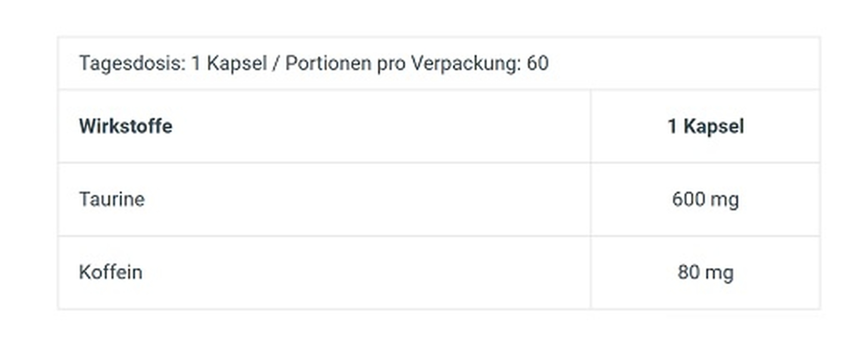
Task: Click the word Portionen in top row
Action: [x=328, y=63]
